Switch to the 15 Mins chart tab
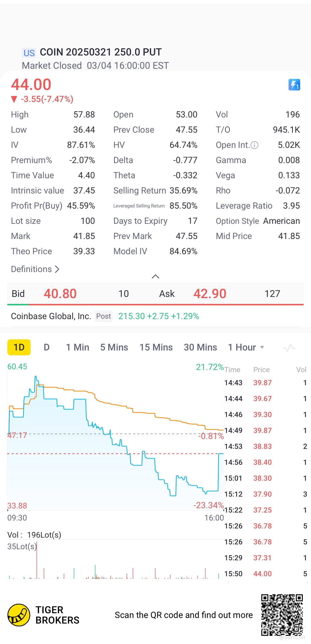Screen dimensions: 311x644 tap(156, 347)
